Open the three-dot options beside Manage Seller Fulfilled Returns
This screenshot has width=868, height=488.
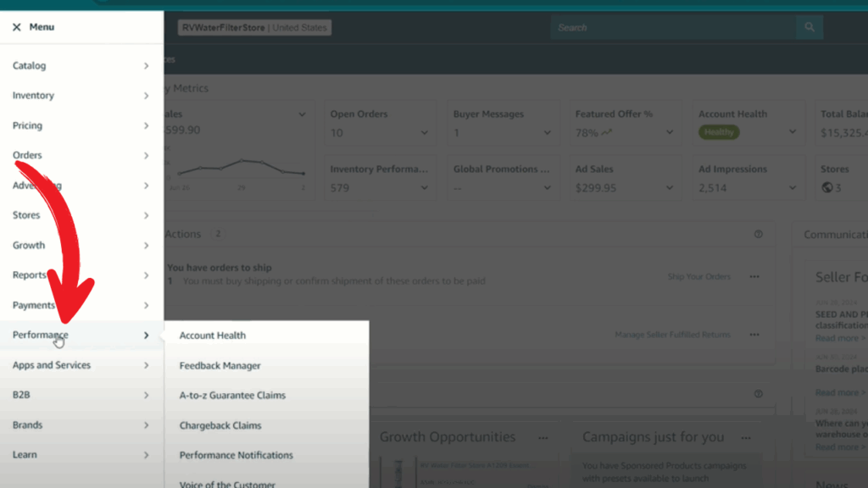754,335
